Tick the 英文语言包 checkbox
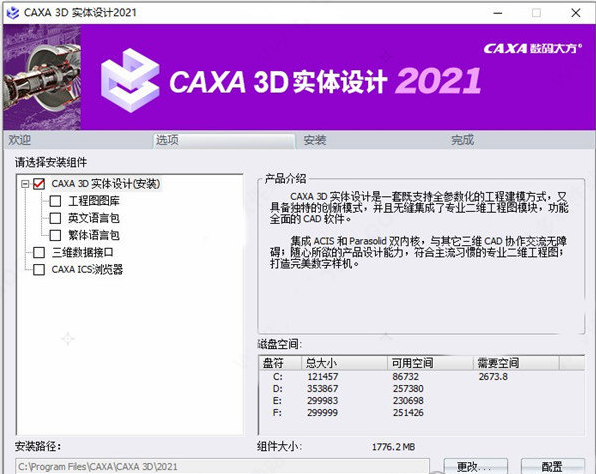 (55, 218)
